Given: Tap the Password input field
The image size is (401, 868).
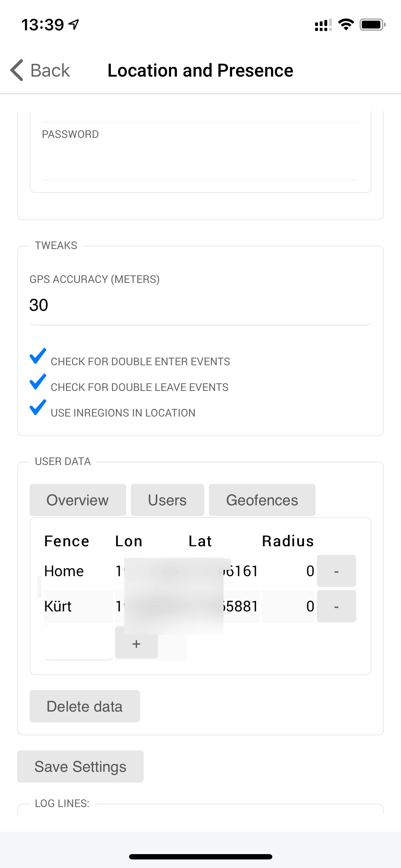Looking at the screenshot, I should (200, 161).
